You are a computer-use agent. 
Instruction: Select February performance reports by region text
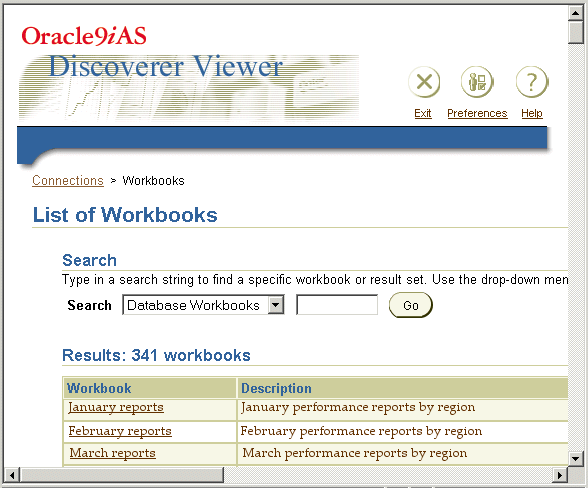click(361, 431)
